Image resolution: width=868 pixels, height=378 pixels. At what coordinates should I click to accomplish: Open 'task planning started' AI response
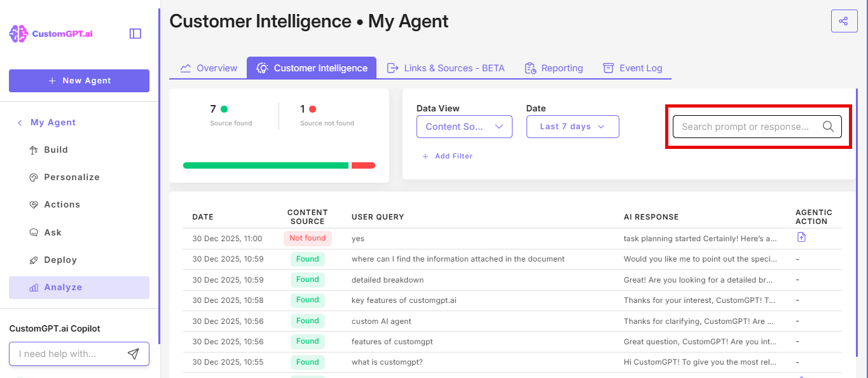[700, 239]
